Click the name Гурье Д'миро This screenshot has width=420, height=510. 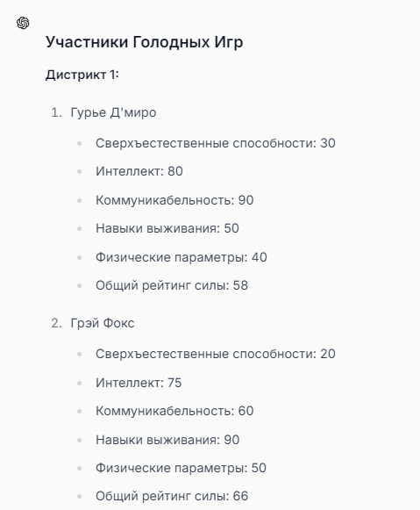tap(113, 112)
